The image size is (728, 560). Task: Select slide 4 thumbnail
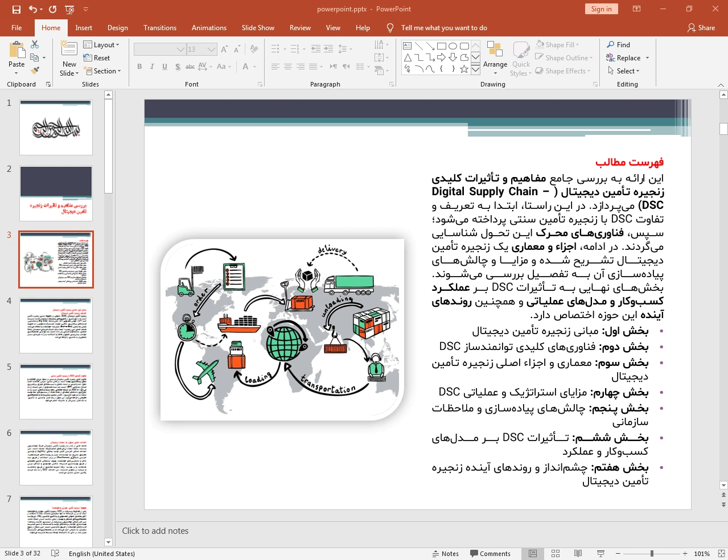[56, 325]
